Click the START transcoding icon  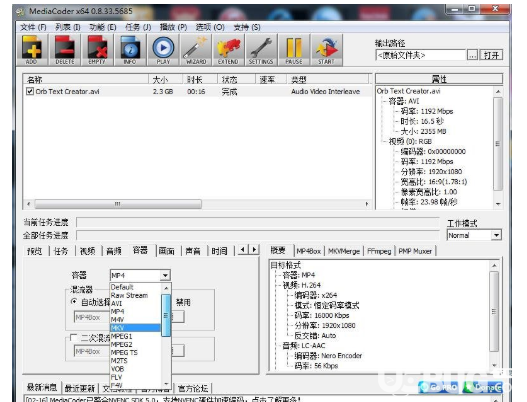click(326, 50)
